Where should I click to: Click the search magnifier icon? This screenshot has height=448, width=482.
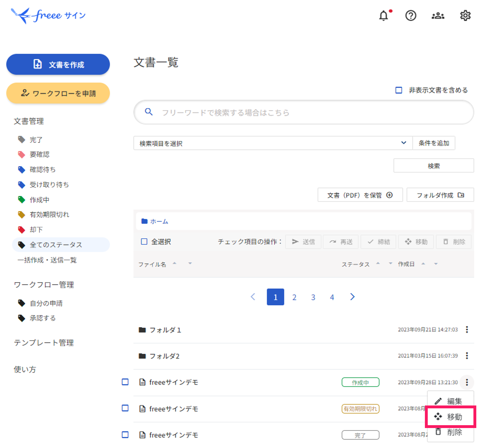point(148,112)
